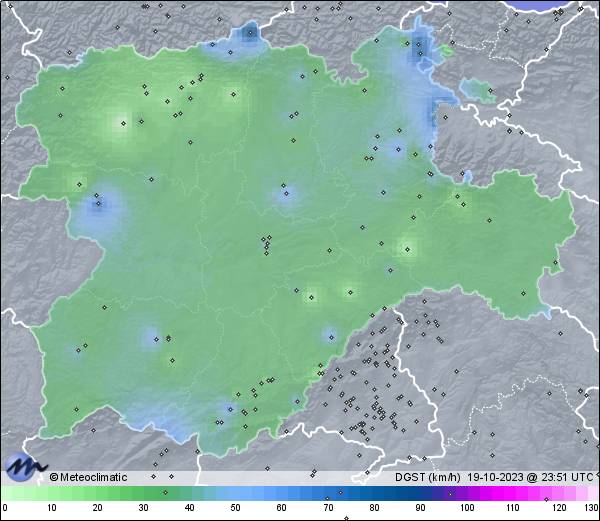Click the ©Meteoclimatic copyright label

point(88,477)
